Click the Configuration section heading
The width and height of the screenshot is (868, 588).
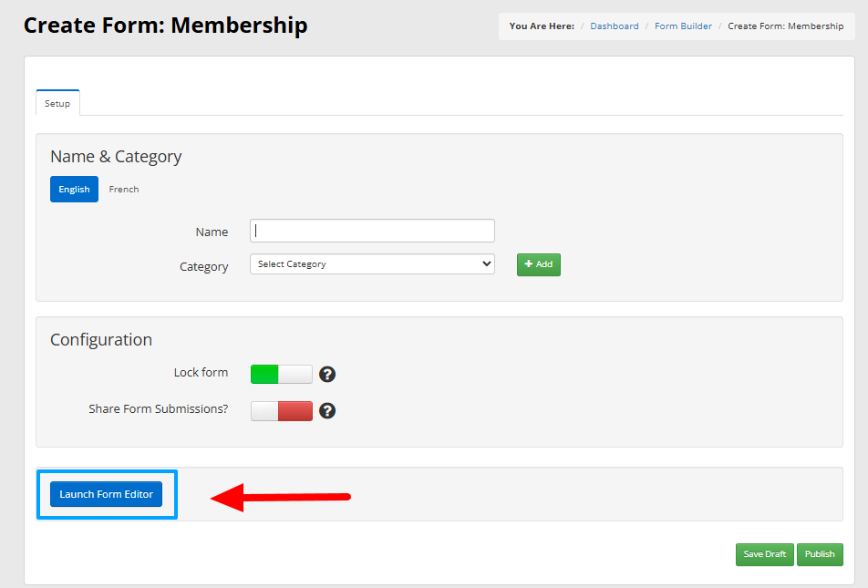(x=101, y=339)
